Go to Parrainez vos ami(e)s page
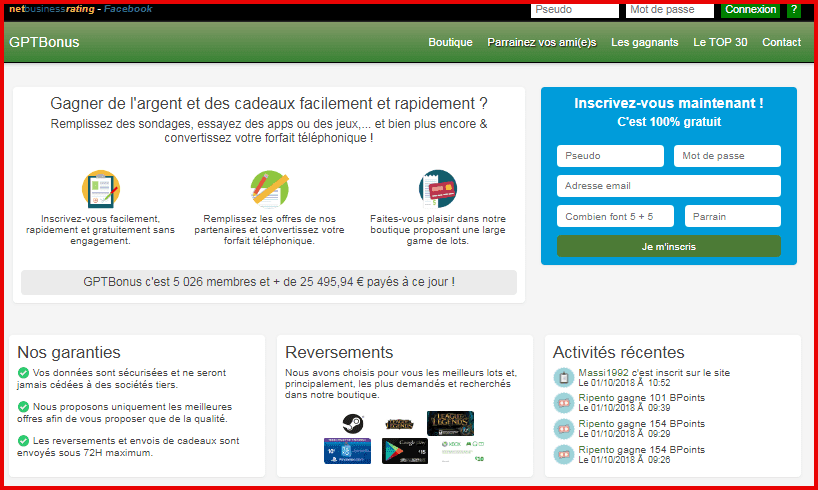Viewport: 818px width, 490px height. click(x=541, y=42)
